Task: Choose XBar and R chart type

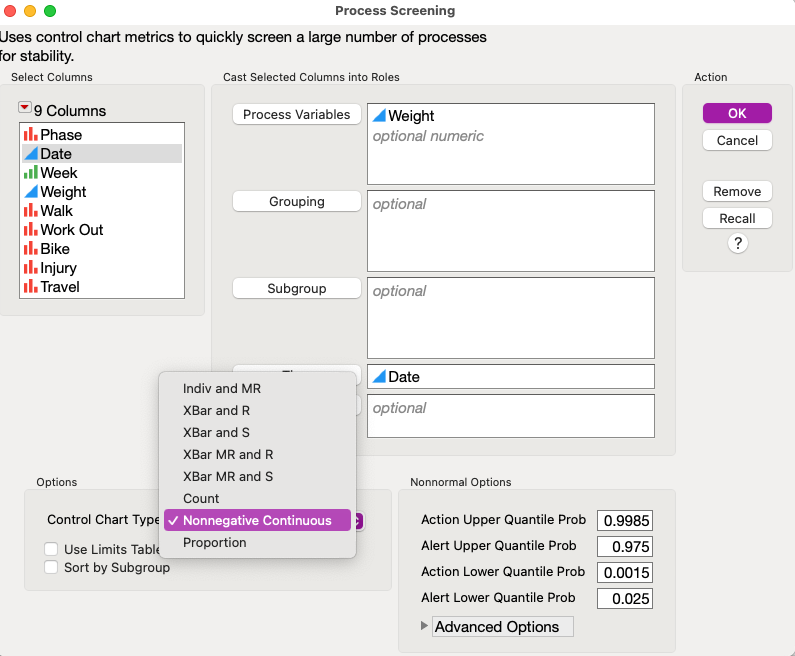Action: click(258, 410)
